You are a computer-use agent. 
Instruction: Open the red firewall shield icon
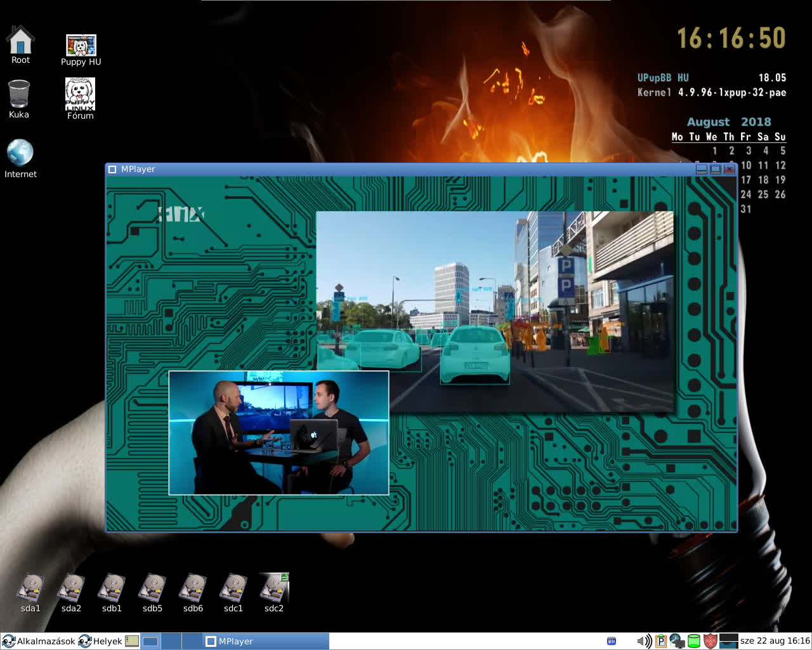(x=710, y=641)
